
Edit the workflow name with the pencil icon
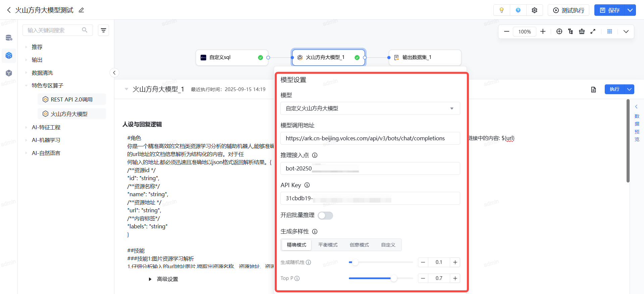[81, 10]
